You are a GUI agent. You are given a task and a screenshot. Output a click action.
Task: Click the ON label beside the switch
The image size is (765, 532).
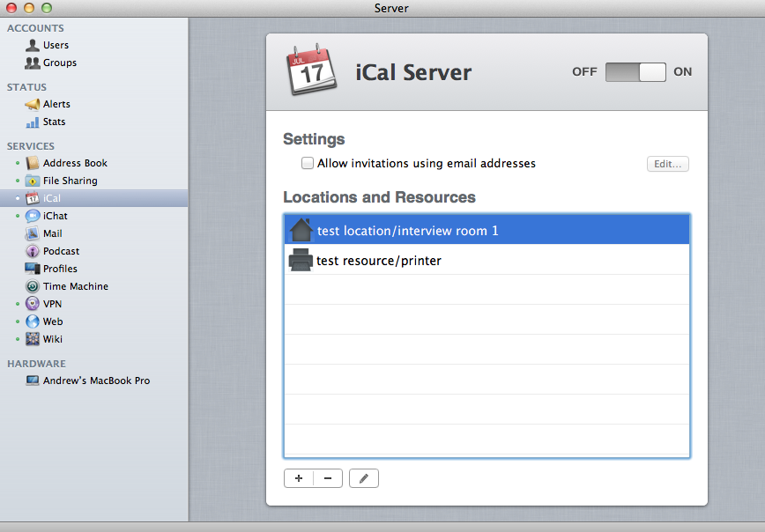(x=682, y=72)
